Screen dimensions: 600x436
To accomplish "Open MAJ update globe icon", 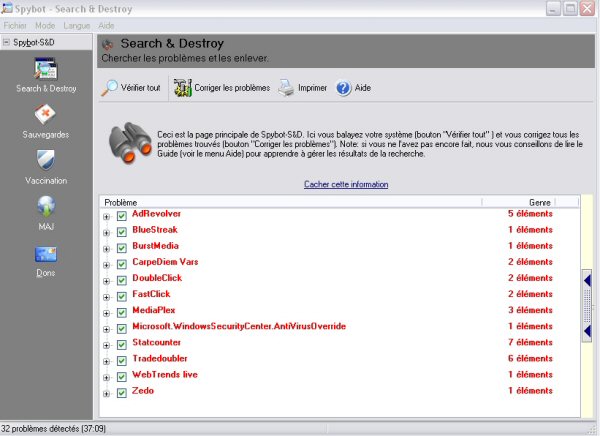I will pyautogui.click(x=46, y=206).
